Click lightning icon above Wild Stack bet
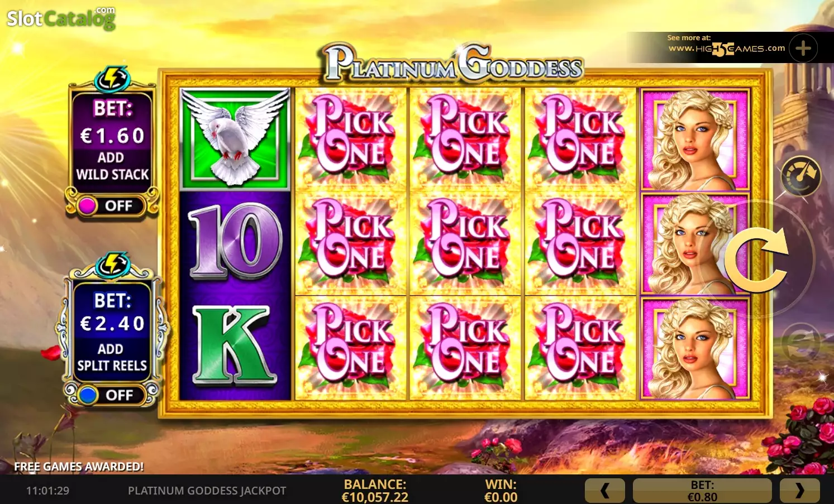This screenshot has width=834, height=504. point(112,80)
